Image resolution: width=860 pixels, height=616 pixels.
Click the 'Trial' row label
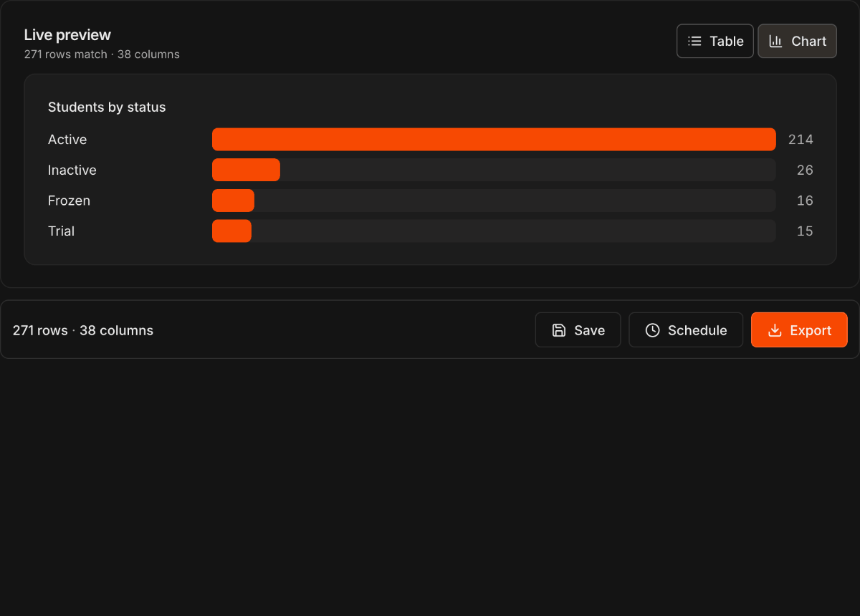(x=61, y=231)
